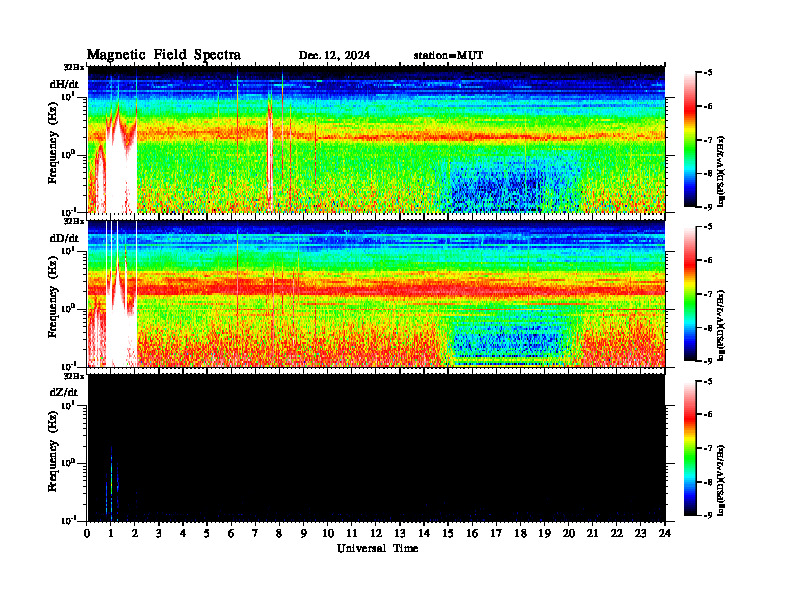Click the dH/dt spectrogram plot area

(x=376, y=139)
